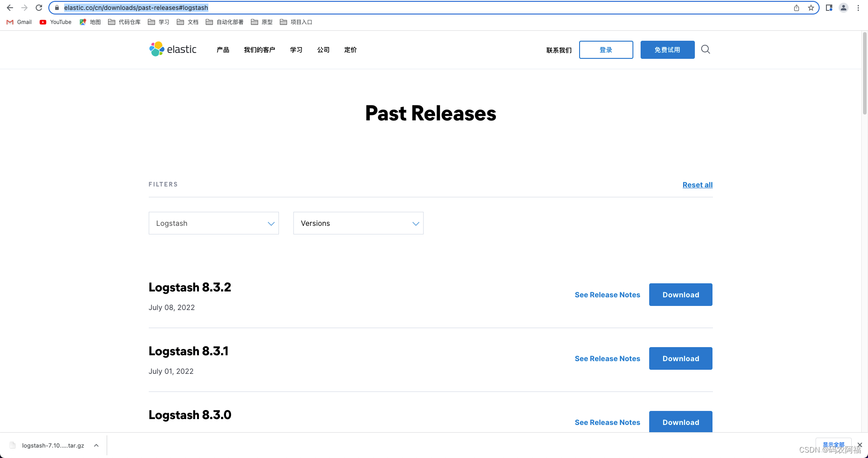Download Logstash 8.3.0
This screenshot has width=868, height=458.
pos(681,421)
